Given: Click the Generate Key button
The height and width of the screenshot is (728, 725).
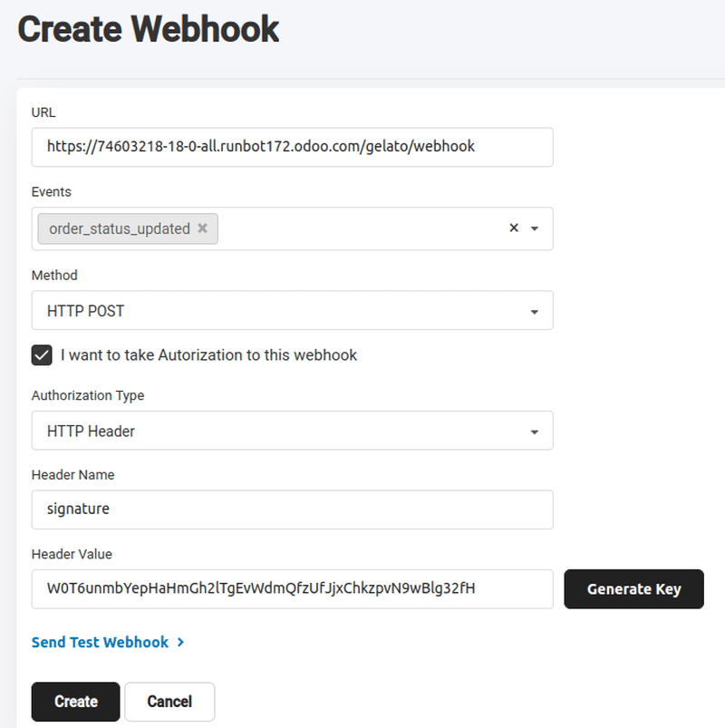Looking at the screenshot, I should pos(633,588).
